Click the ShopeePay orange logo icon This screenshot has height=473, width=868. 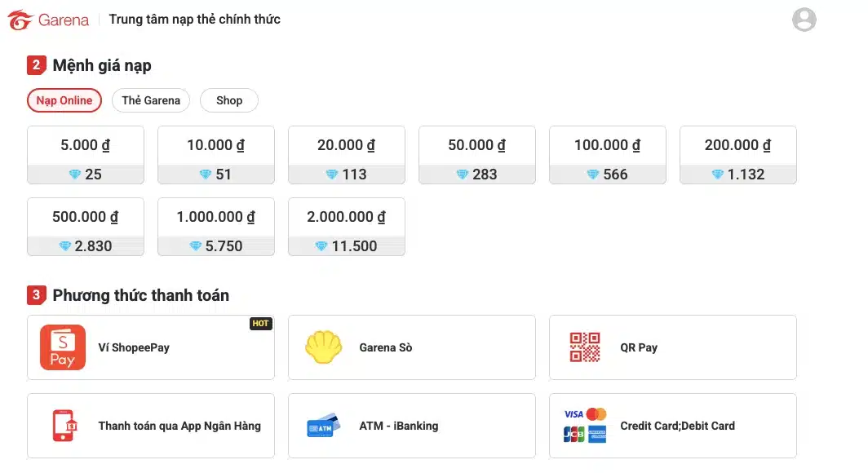(x=63, y=347)
